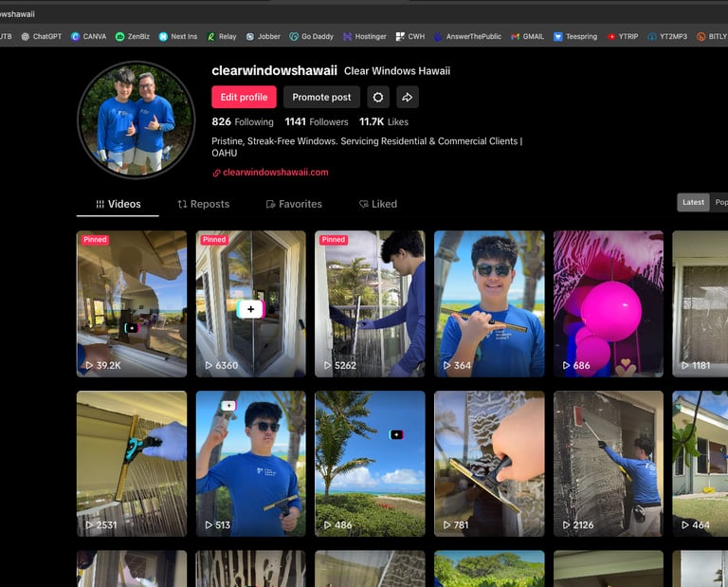728x587 pixels.
Task: Open pinned video with 6360 views
Action: click(x=250, y=303)
